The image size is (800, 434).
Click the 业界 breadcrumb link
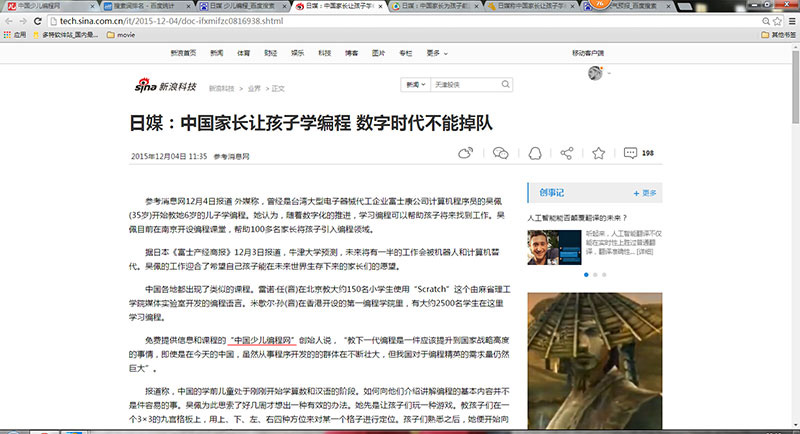coord(254,89)
